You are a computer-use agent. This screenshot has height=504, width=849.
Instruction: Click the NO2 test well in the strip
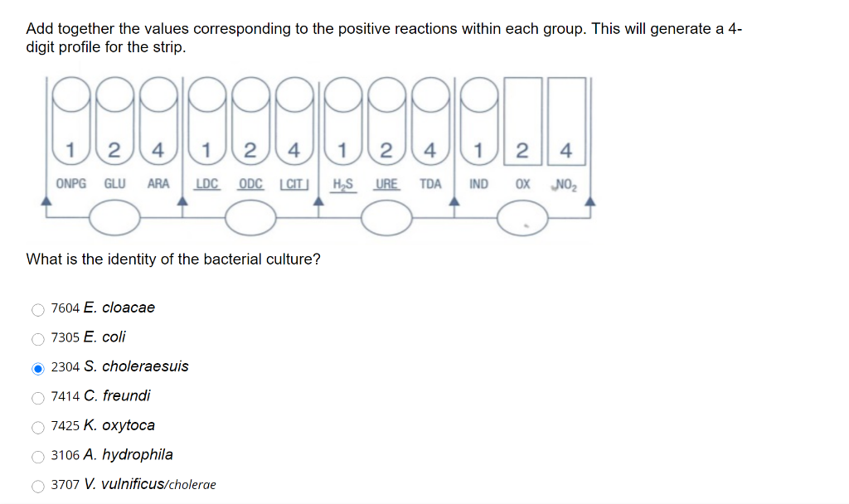tap(567, 124)
